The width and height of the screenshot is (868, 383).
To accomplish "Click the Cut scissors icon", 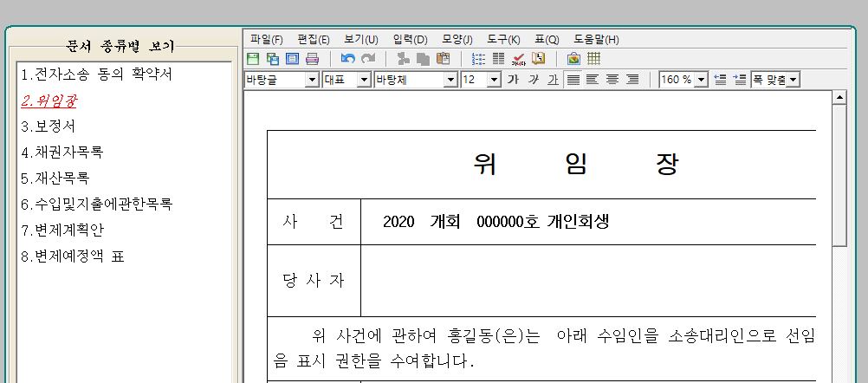I will pos(404,59).
